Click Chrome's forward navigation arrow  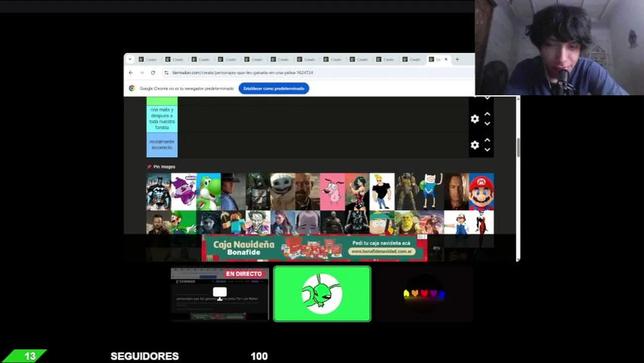pyautogui.click(x=142, y=73)
